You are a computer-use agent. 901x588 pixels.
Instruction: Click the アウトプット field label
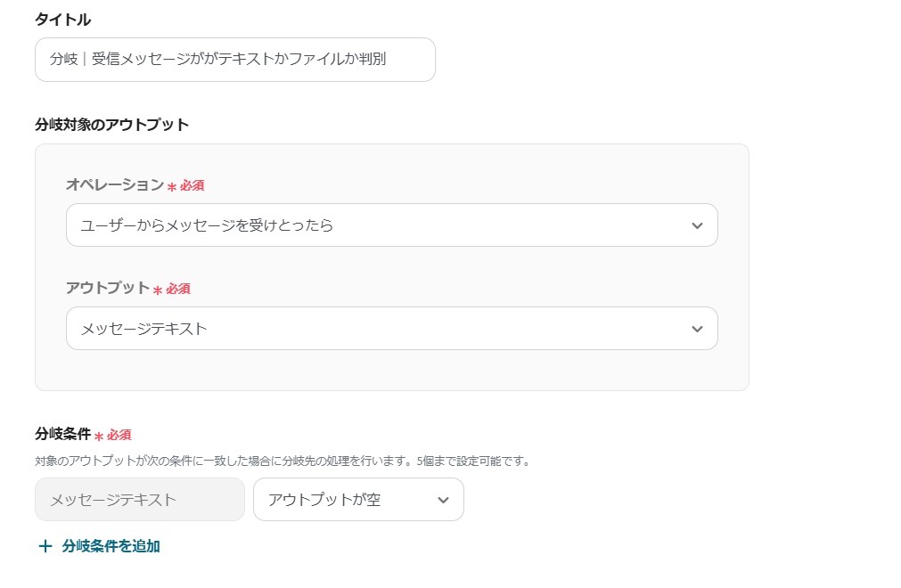click(107, 288)
